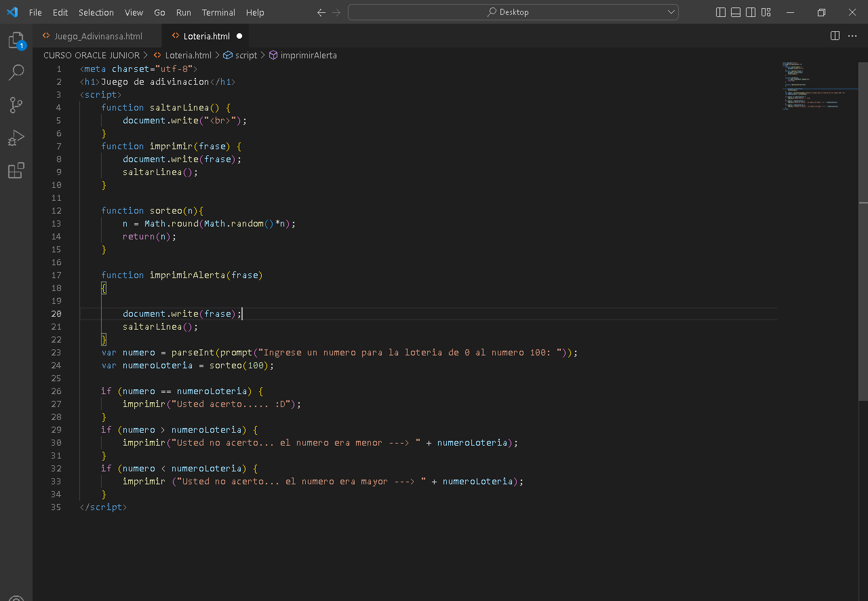Image resolution: width=868 pixels, height=601 pixels.
Task: Click Loteria.html in the breadcrumb
Action: click(x=188, y=56)
